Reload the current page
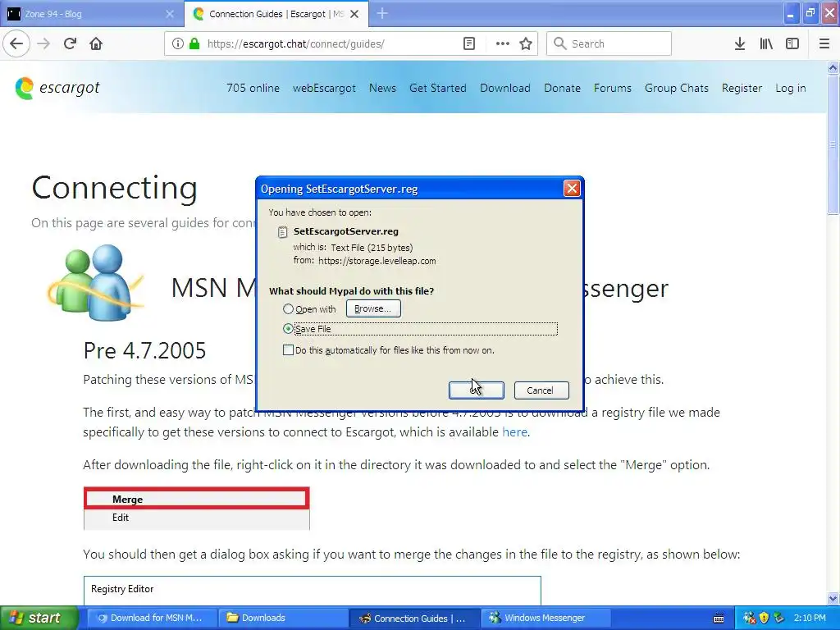Viewport: 840px width, 630px height. point(70,44)
